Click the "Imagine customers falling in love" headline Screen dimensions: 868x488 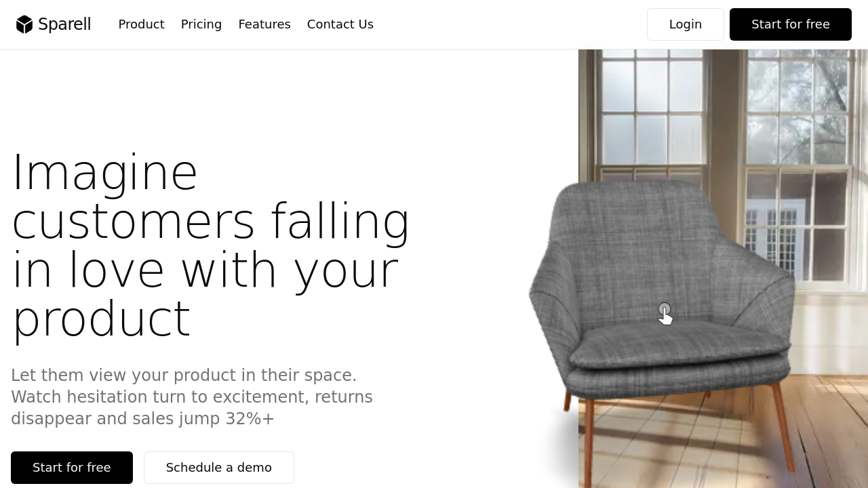click(x=212, y=245)
